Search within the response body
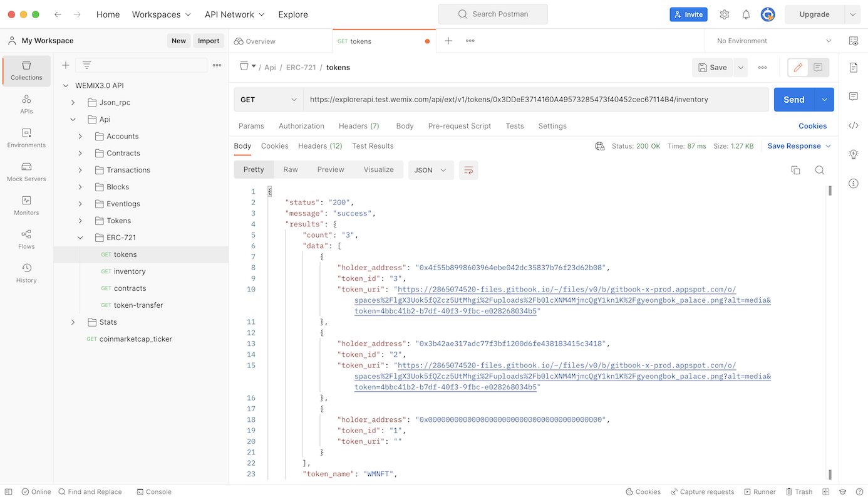The width and height of the screenshot is (868, 499). [x=819, y=170]
